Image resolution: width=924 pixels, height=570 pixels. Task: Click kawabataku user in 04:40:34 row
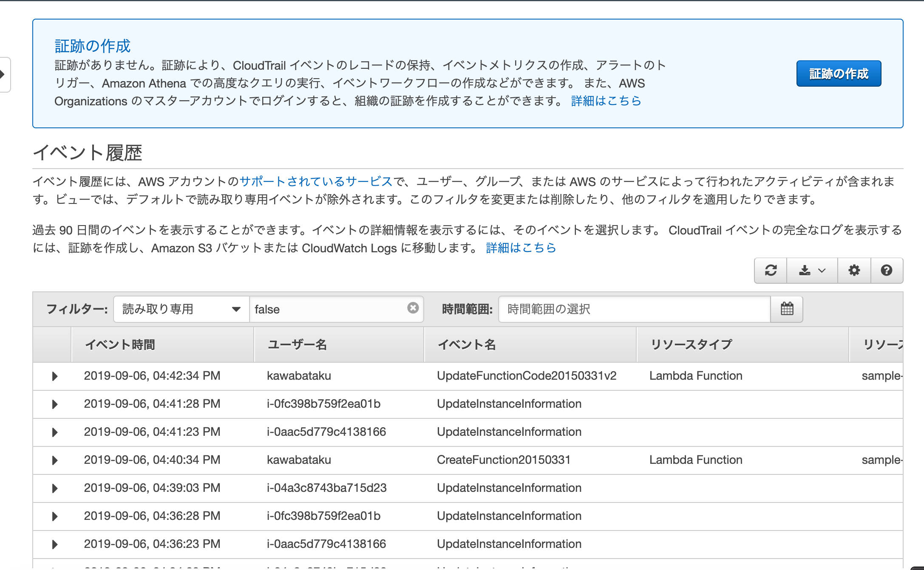click(299, 460)
